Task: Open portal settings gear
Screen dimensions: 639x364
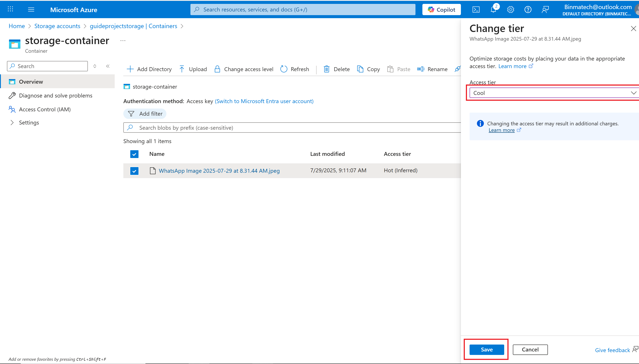Action: point(510,10)
